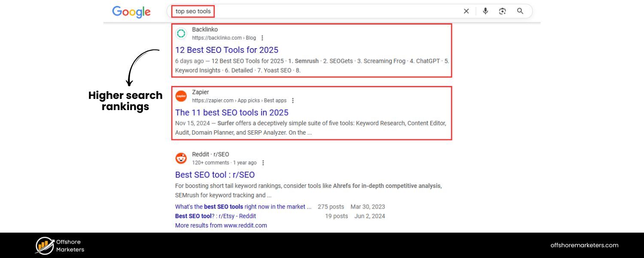Click the 'What's the best SEO tools' discussion link
The image size is (644, 258).
coord(243,206)
